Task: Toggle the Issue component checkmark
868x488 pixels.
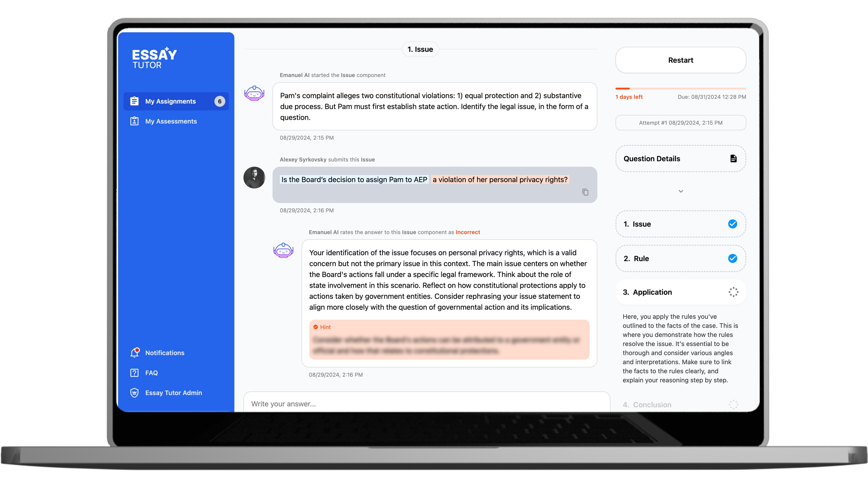Action: pos(732,224)
